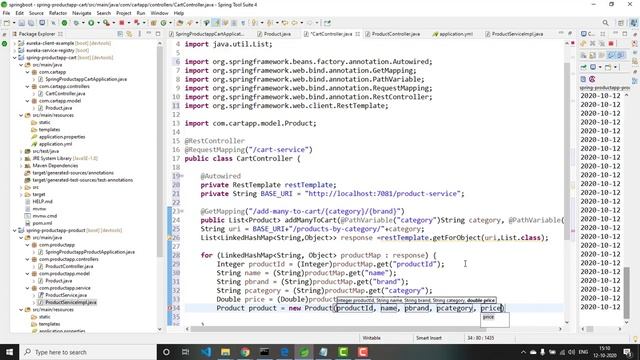This screenshot has width=640, height=360.
Task: Select ProductService.java in Package Explorer
Action: pos(66,295)
